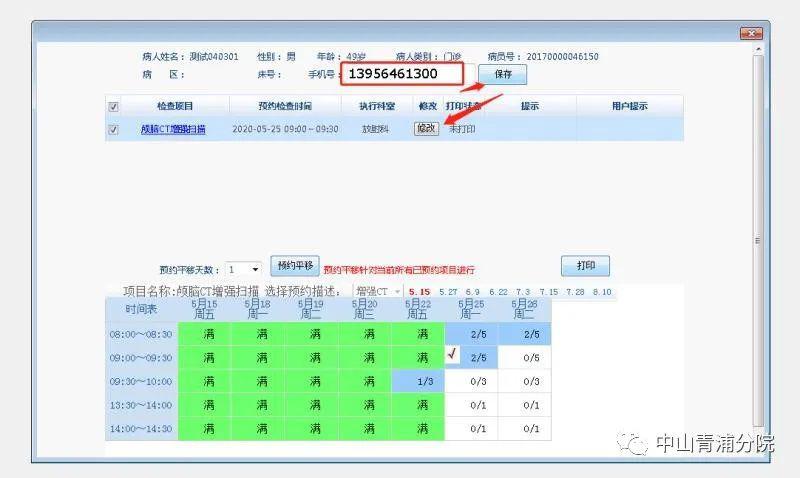
Task: Close the appointment dialog with the red X
Action: (x=752, y=34)
